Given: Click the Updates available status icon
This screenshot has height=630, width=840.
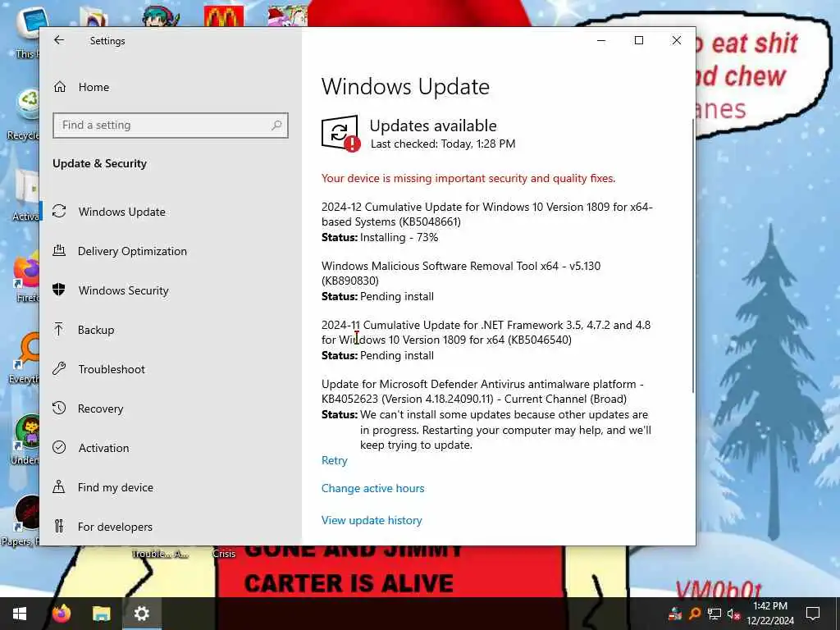Looking at the screenshot, I should [340, 134].
